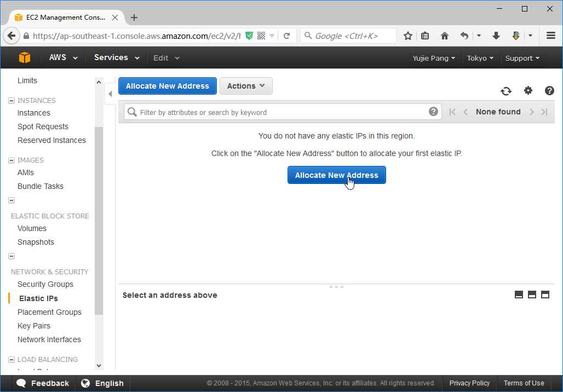Click center Allocate New Address button

336,175
